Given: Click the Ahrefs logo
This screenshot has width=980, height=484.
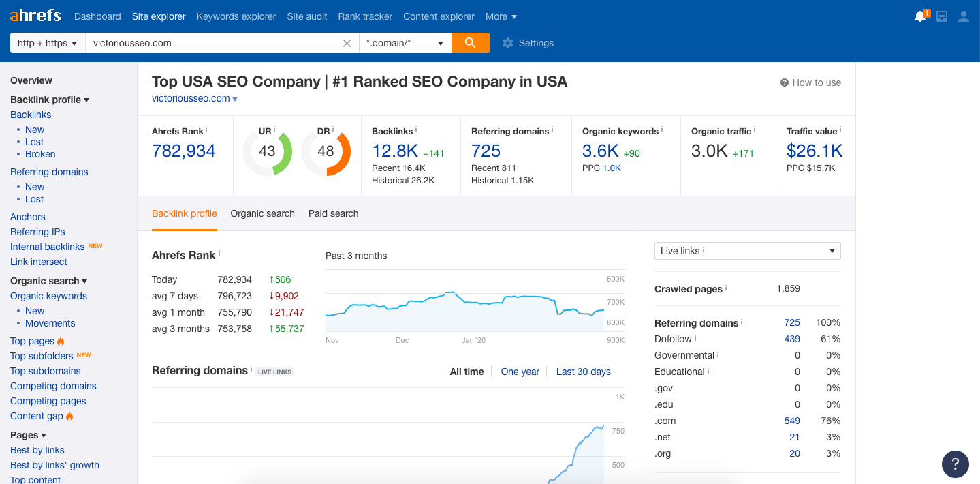Looking at the screenshot, I should point(35,16).
